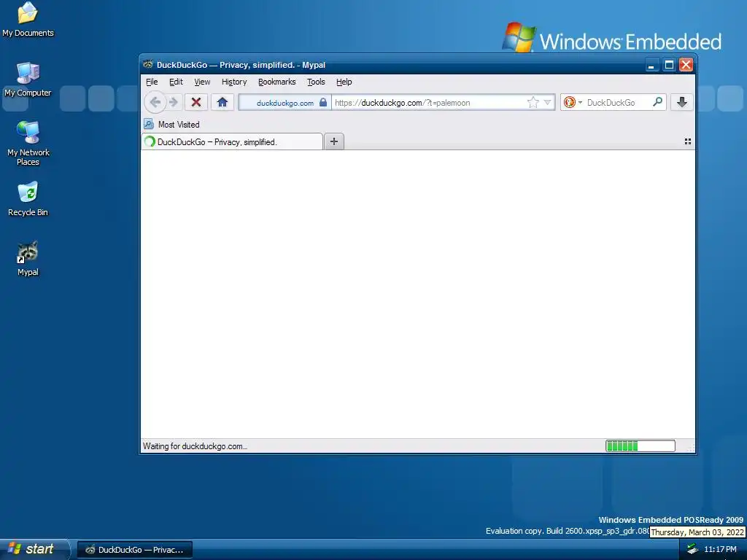This screenshot has width=747, height=560.
Task: Stop loading with the red X button
Action: (196, 102)
